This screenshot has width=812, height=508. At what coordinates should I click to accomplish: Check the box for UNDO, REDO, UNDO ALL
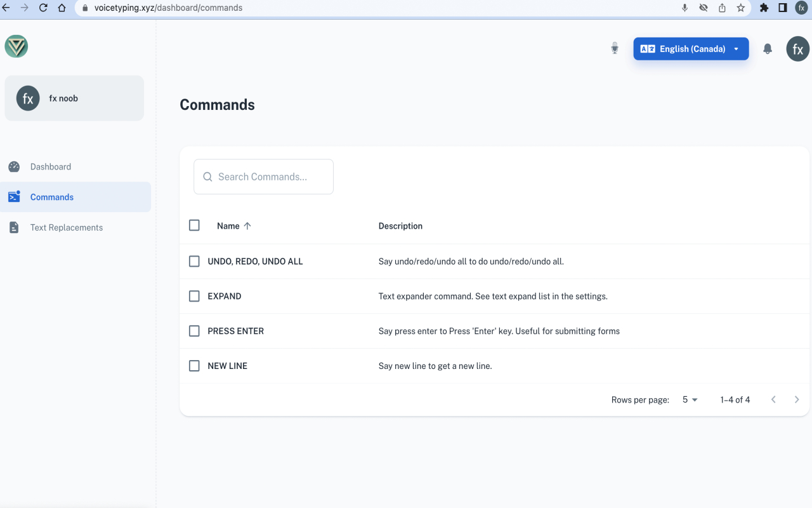click(194, 261)
